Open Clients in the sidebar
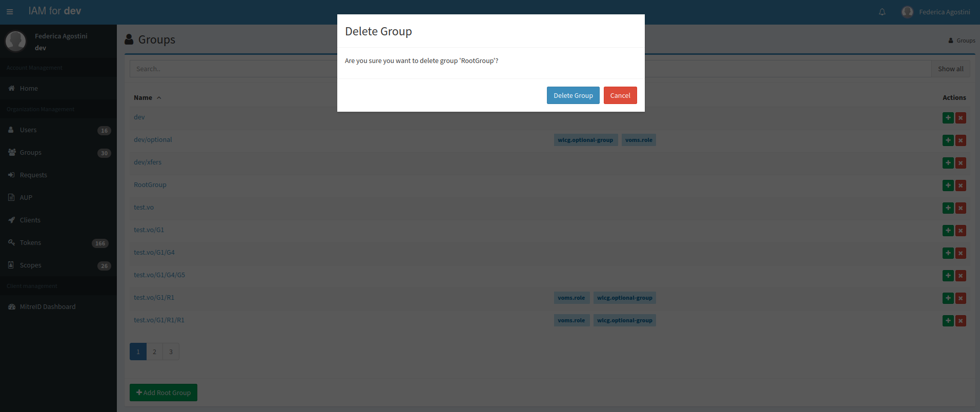 pos(58,220)
